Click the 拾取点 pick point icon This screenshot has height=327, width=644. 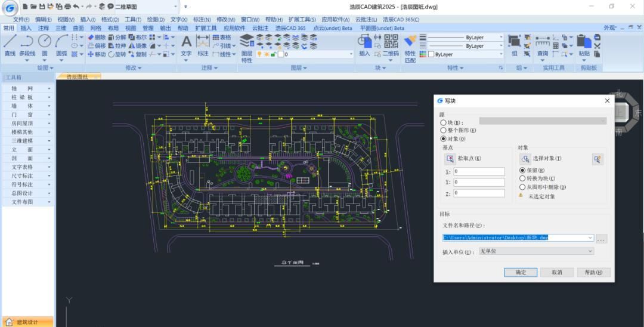pos(450,159)
